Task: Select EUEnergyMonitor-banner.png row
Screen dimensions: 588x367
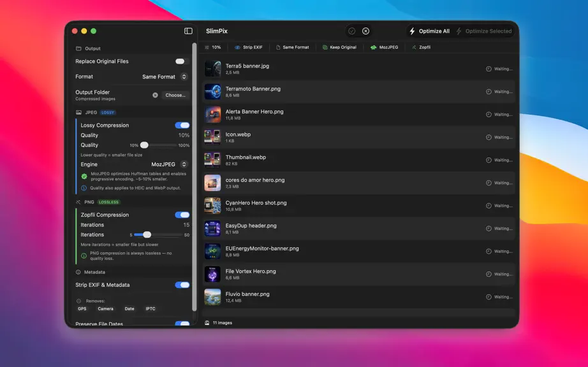Action: 359,252
